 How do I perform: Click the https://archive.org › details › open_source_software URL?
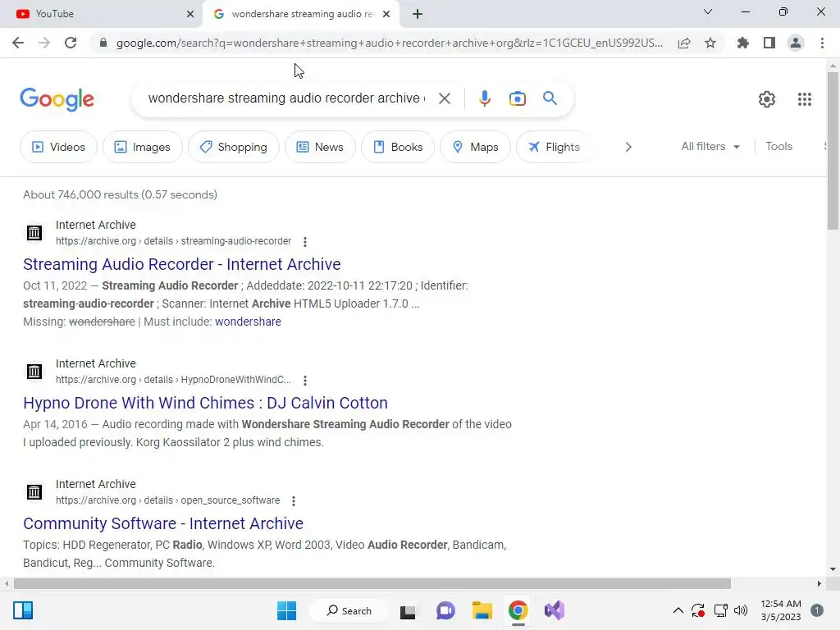point(167,500)
